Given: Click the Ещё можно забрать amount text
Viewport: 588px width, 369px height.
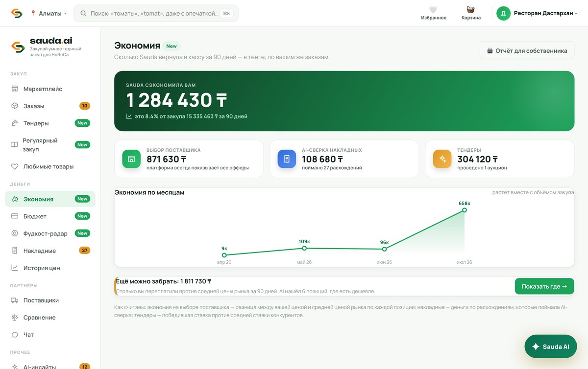Looking at the screenshot, I should click(164, 281).
